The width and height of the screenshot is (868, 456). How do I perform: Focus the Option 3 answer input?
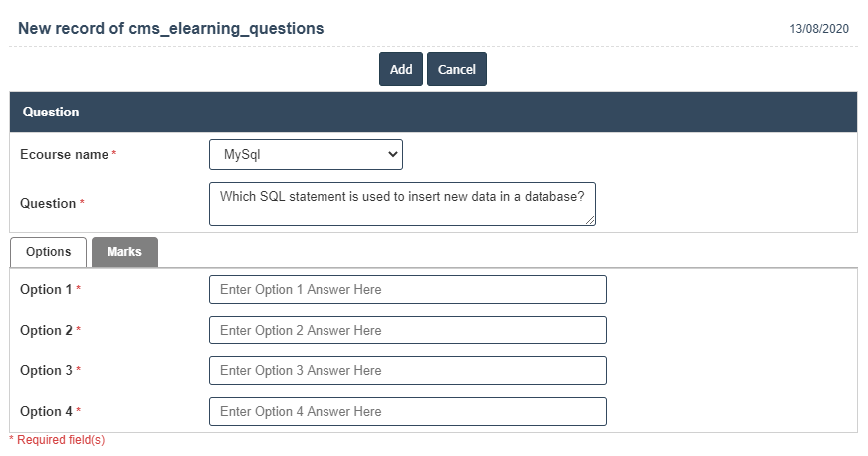click(x=407, y=371)
